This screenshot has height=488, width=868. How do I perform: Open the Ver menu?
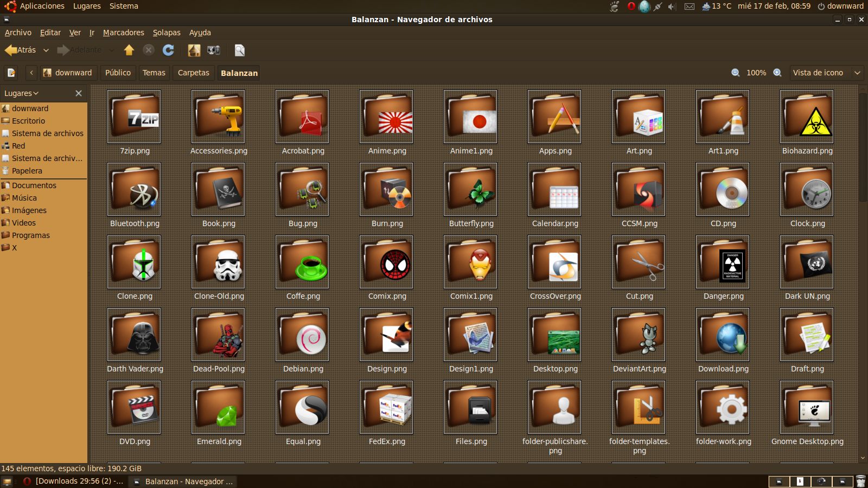[75, 33]
